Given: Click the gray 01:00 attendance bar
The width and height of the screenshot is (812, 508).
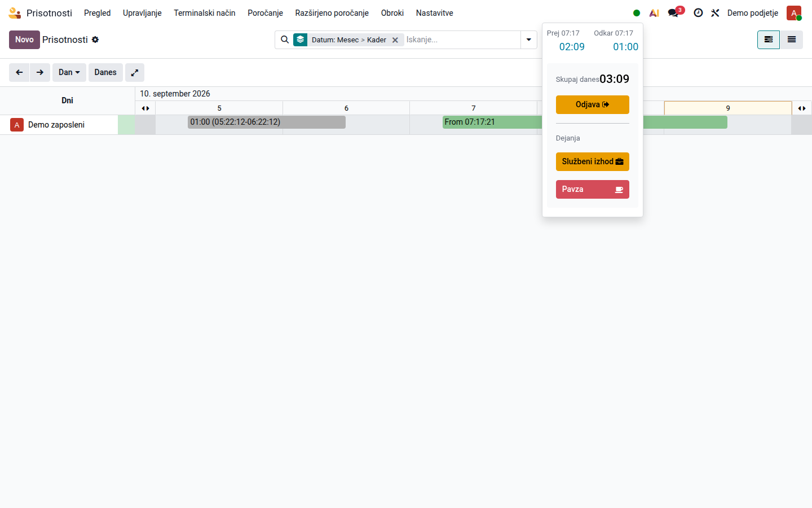Looking at the screenshot, I should (x=267, y=122).
